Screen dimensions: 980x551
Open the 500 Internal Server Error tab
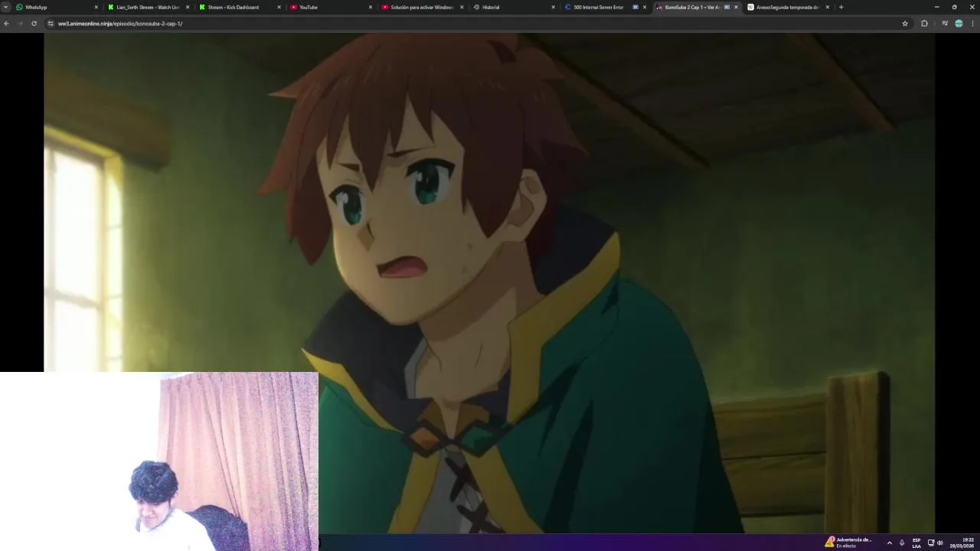pos(603,7)
